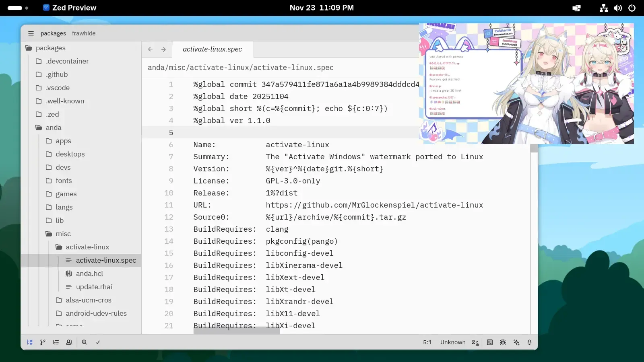Viewport: 644px width, 362px height.
Task: Click the frawhide branch label
Action: click(84, 33)
